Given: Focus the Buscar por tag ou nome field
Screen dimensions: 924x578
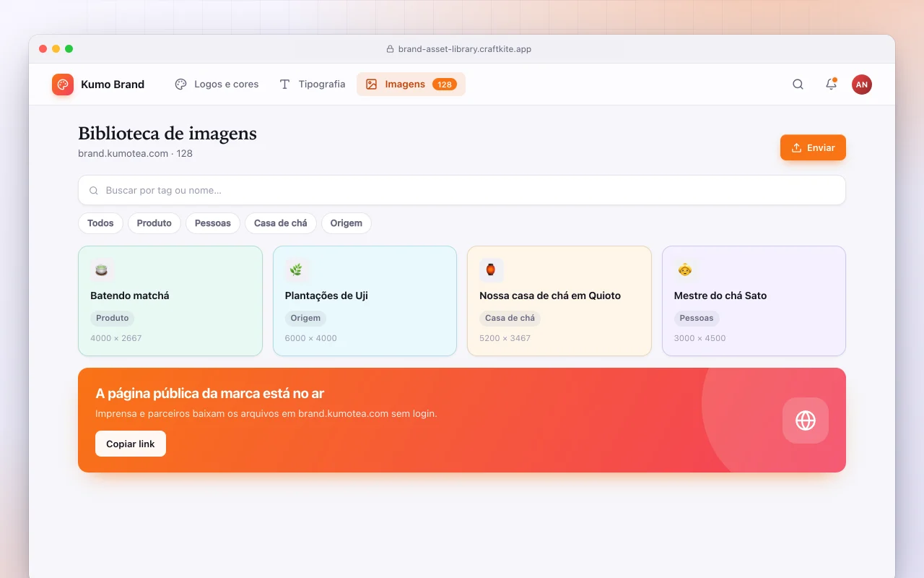Looking at the screenshot, I should tap(462, 190).
